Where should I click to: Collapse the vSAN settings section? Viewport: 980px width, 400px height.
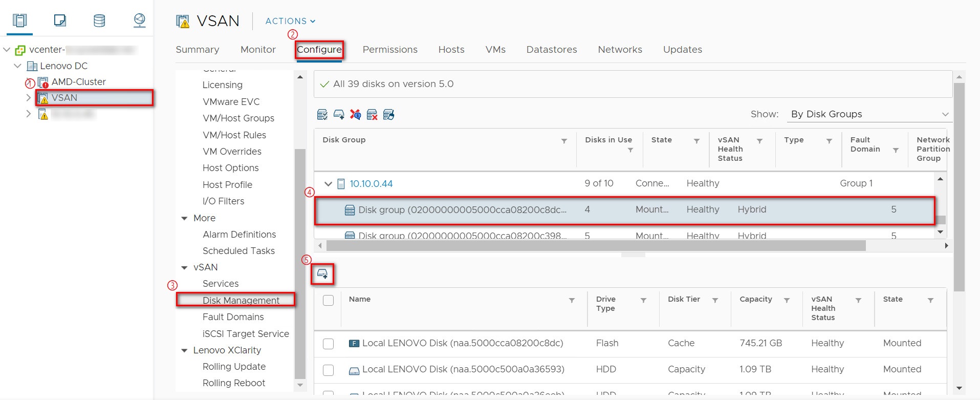tap(185, 267)
